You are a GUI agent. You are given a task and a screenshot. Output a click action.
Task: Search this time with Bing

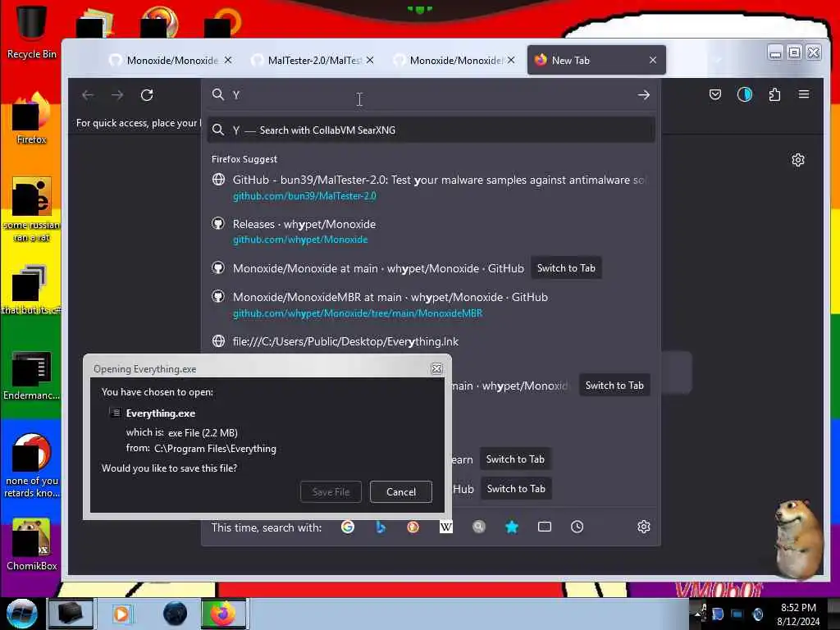(381, 527)
